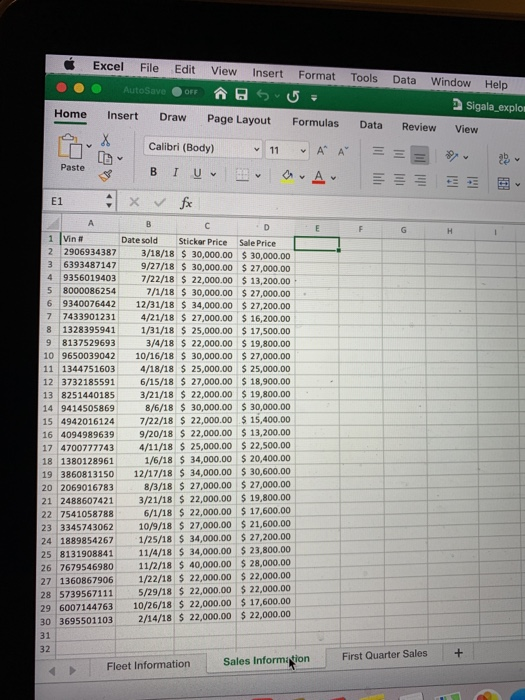This screenshot has height=700, width=525.
Task: Open the File menu
Action: 149,68
